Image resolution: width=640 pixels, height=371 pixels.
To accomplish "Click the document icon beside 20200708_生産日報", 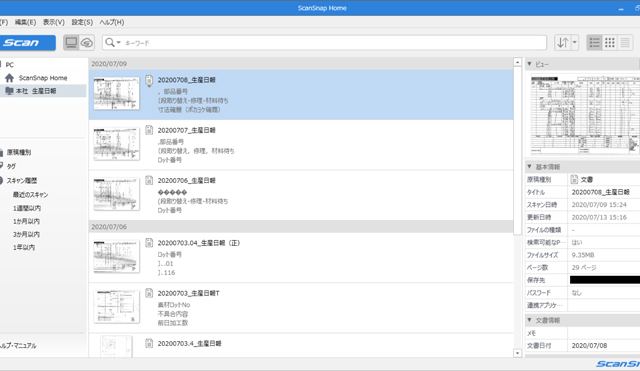I will pos(149,80).
